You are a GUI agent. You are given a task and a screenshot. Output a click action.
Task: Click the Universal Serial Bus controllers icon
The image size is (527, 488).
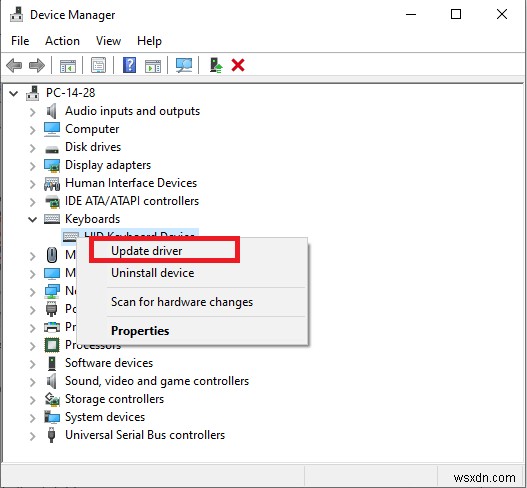click(x=51, y=435)
